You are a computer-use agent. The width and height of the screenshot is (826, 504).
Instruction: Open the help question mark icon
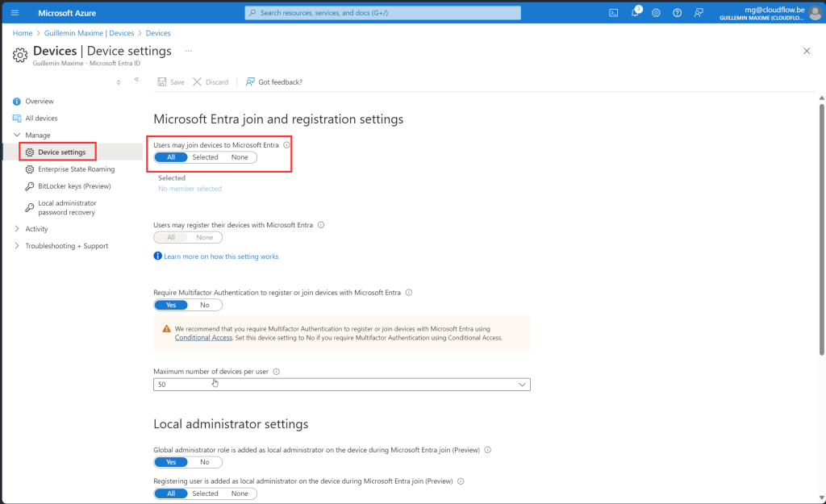point(678,13)
